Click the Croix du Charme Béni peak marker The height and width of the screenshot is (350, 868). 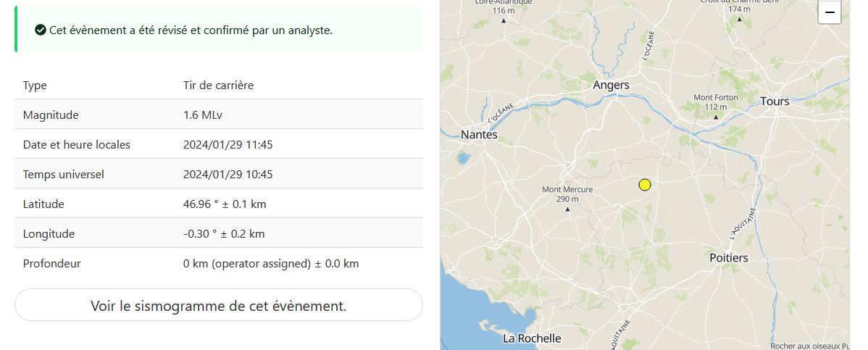pos(739,19)
